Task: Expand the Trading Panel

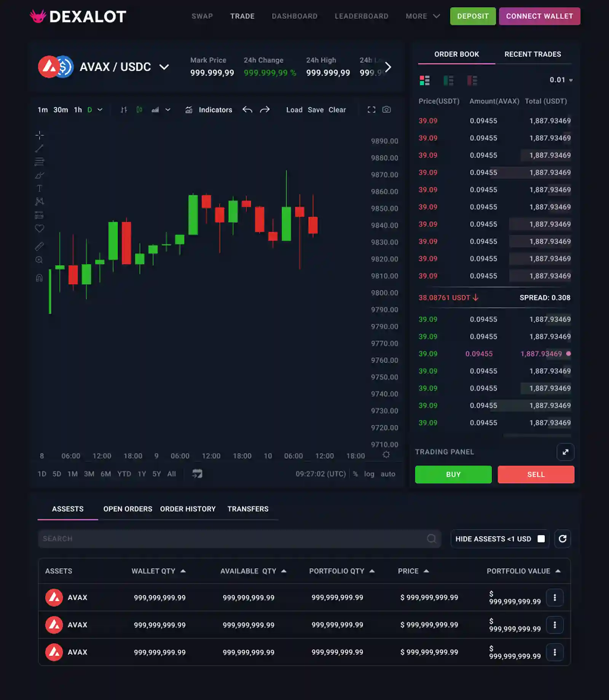Action: (x=565, y=452)
